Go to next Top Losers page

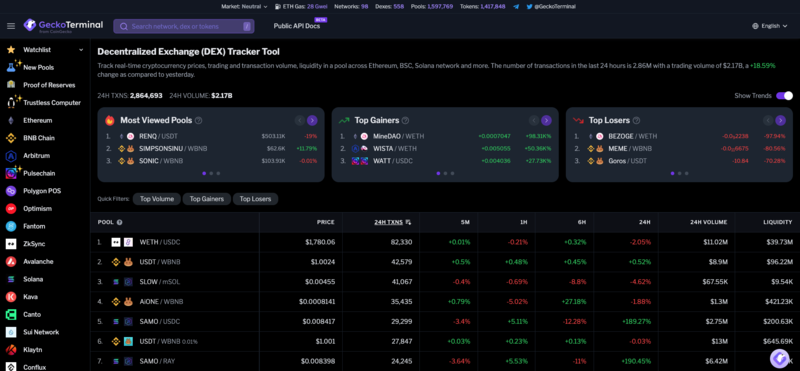click(781, 120)
